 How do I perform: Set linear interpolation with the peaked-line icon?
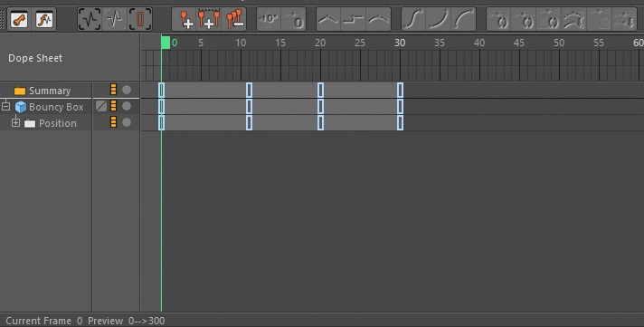coord(328,19)
